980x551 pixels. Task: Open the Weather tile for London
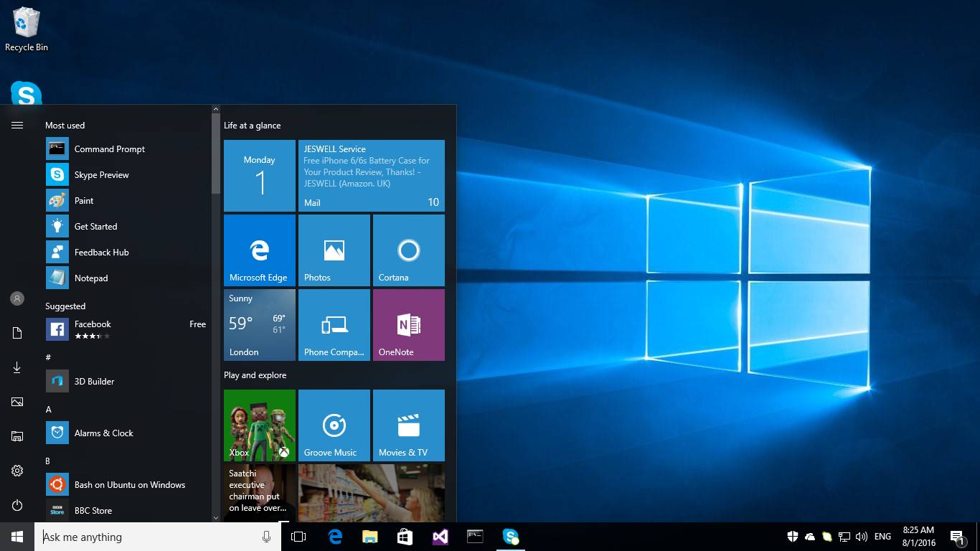(x=260, y=325)
